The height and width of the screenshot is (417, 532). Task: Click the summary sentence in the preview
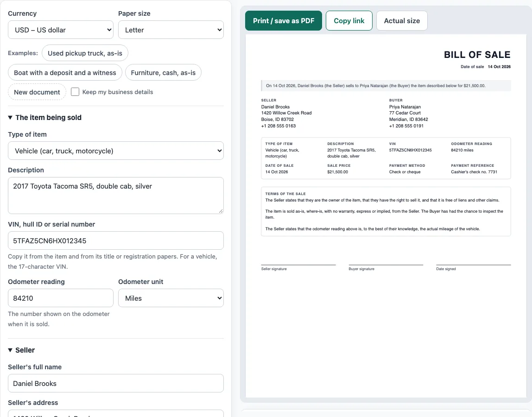375,86
